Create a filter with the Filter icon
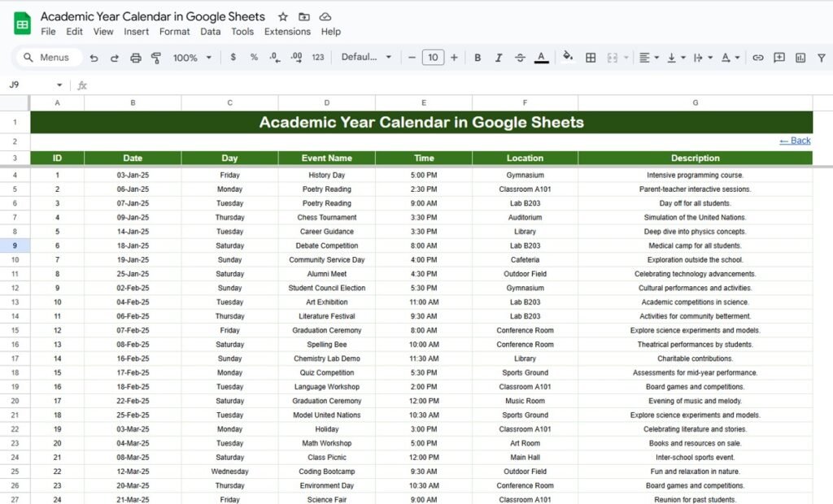This screenshot has width=833, height=504. [x=821, y=58]
